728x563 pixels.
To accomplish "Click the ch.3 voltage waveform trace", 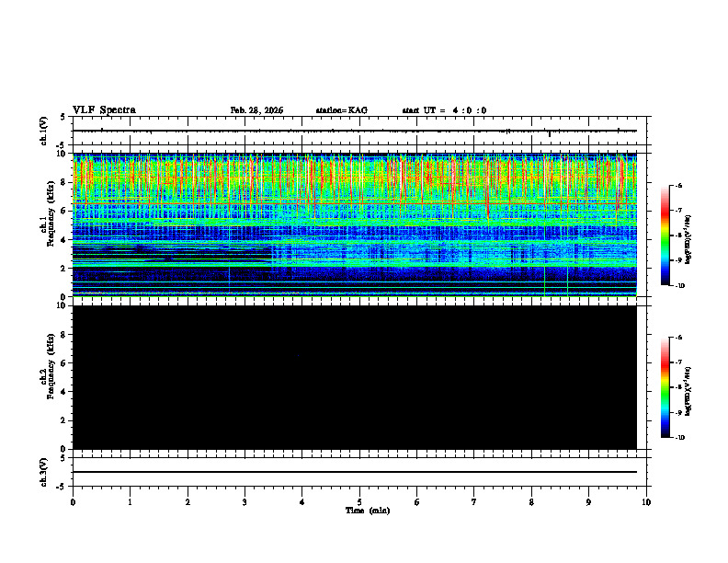I will 355,472.
